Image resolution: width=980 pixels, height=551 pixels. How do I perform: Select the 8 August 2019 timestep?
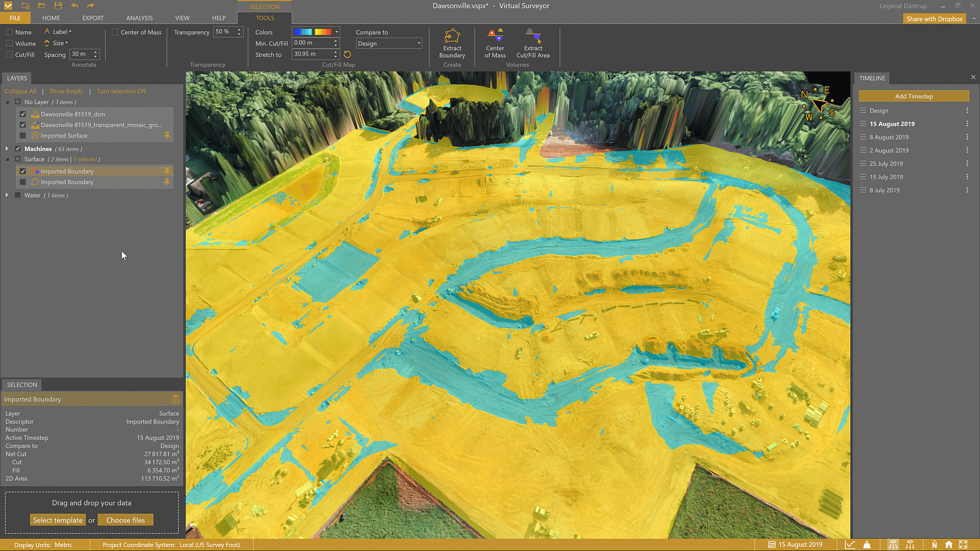point(889,137)
